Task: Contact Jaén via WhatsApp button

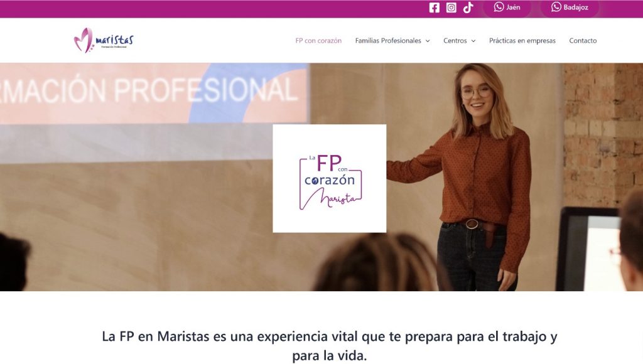Action: coord(507,8)
